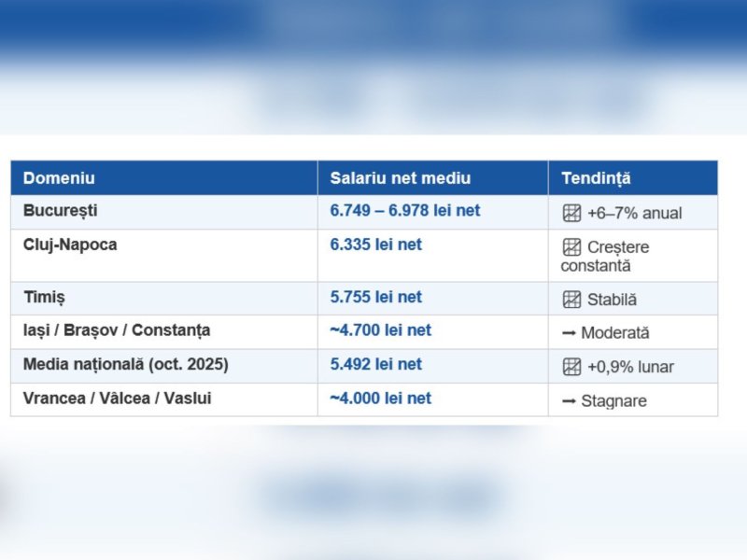The width and height of the screenshot is (747, 560).
Task: Select the Salariu net mediu column header
Action: (400, 178)
